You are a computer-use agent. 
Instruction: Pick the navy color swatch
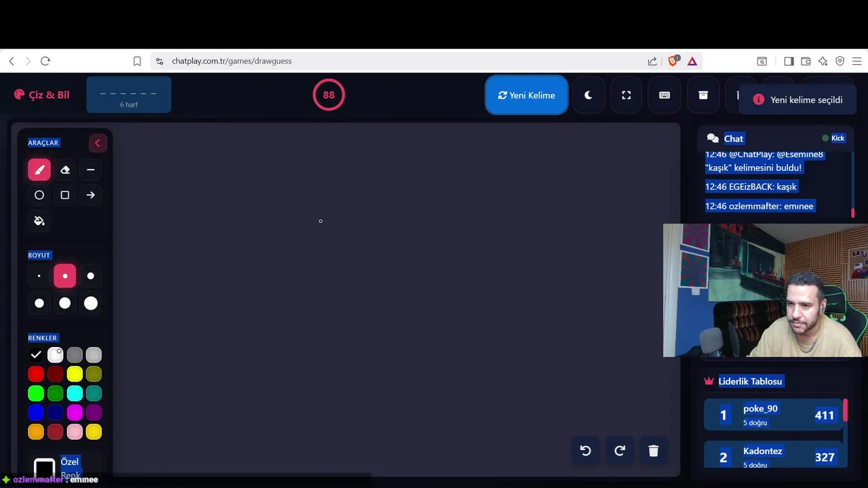pyautogui.click(x=56, y=412)
